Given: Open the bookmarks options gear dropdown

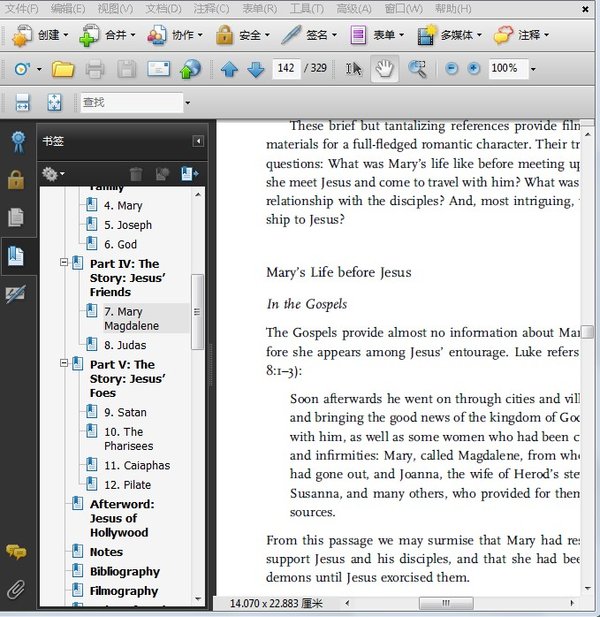Looking at the screenshot, I should click(x=54, y=174).
